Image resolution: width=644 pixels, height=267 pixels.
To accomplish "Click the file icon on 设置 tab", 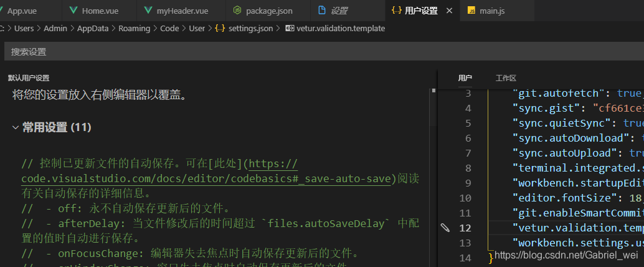I will click(322, 11).
